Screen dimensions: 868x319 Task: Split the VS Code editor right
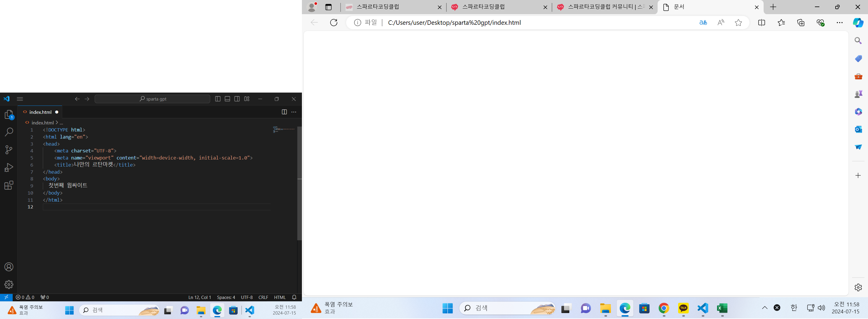pos(284,112)
